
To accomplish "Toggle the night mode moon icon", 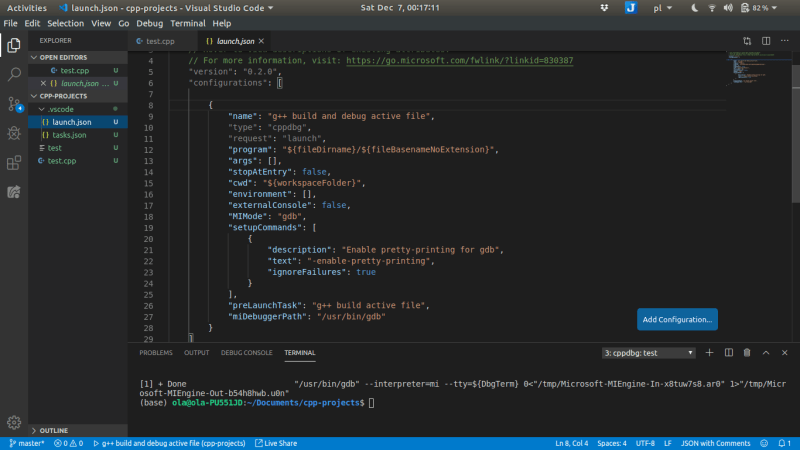I will coord(694,8).
